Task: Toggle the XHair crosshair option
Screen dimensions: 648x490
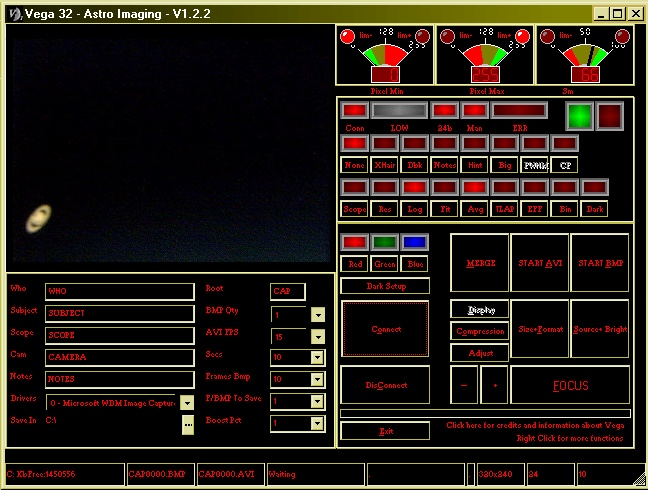Action: coord(384,165)
